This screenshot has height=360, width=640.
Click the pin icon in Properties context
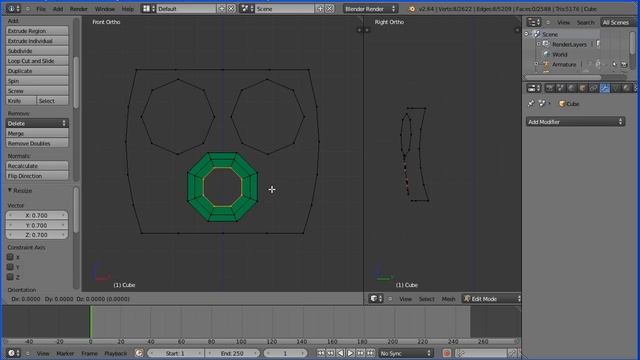[531, 104]
